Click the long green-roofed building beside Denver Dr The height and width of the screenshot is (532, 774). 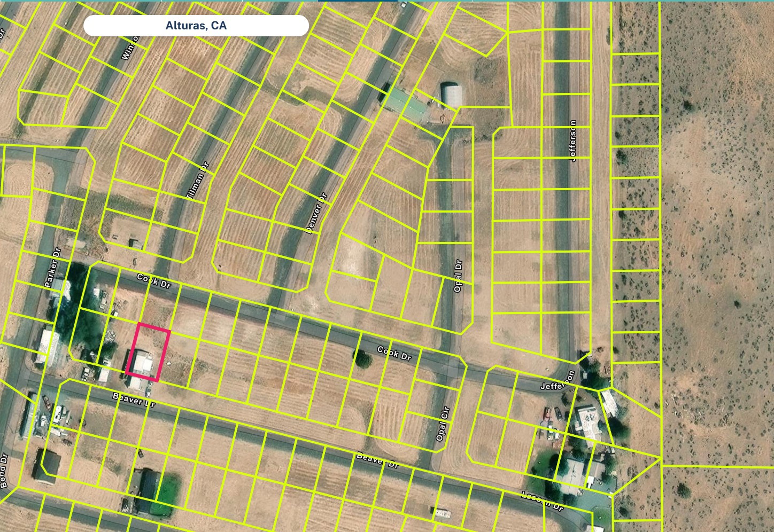[x=407, y=105]
